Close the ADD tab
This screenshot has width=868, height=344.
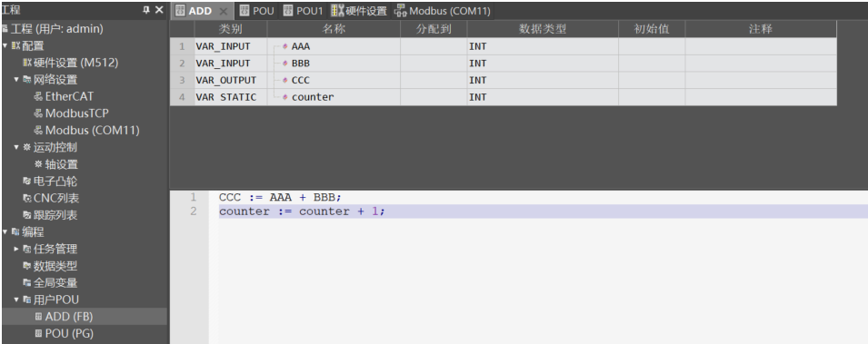[223, 11]
